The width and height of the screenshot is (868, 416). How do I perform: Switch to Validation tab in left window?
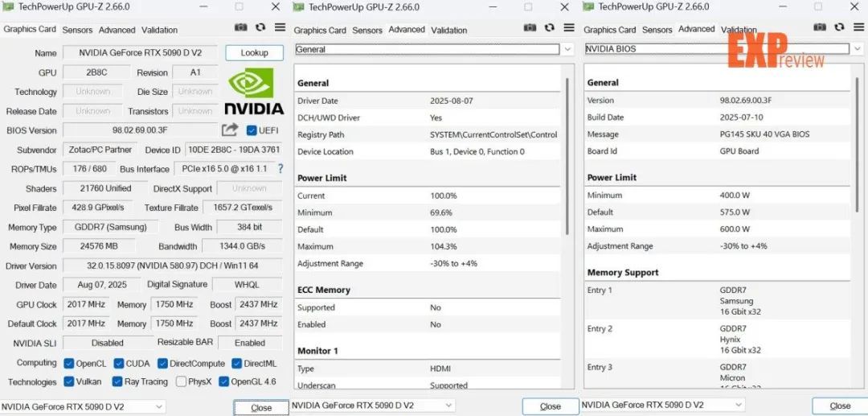click(159, 30)
